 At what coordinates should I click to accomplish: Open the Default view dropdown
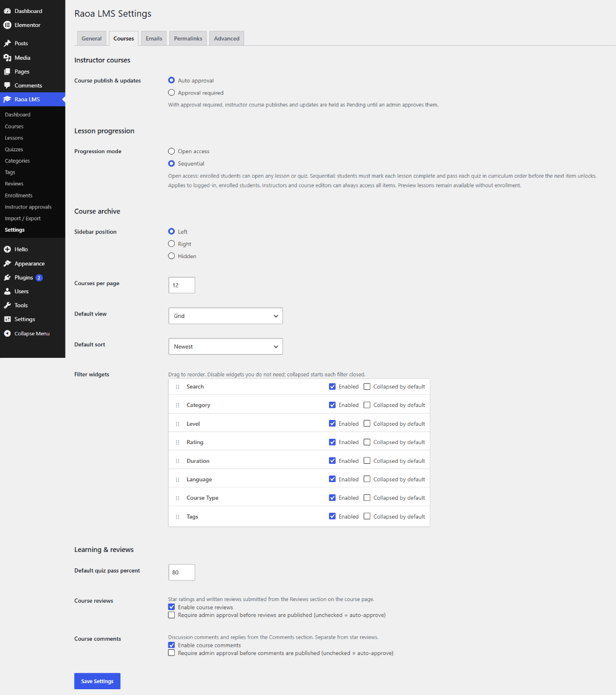tap(226, 316)
